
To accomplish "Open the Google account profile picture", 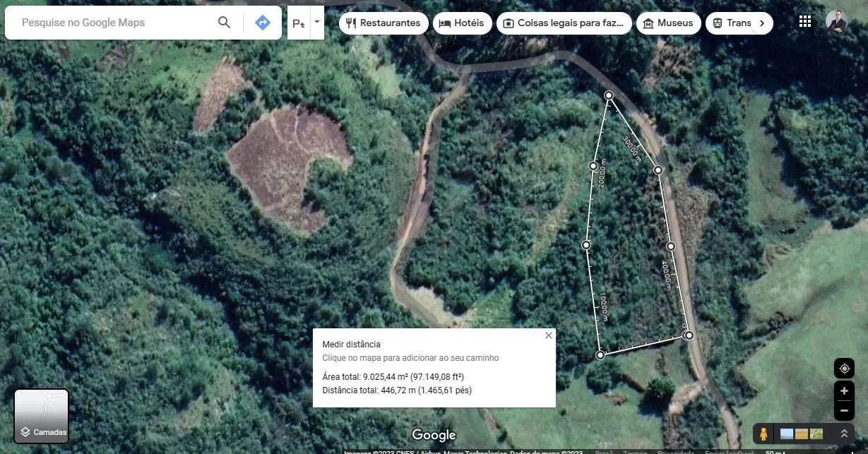I will tap(837, 21).
